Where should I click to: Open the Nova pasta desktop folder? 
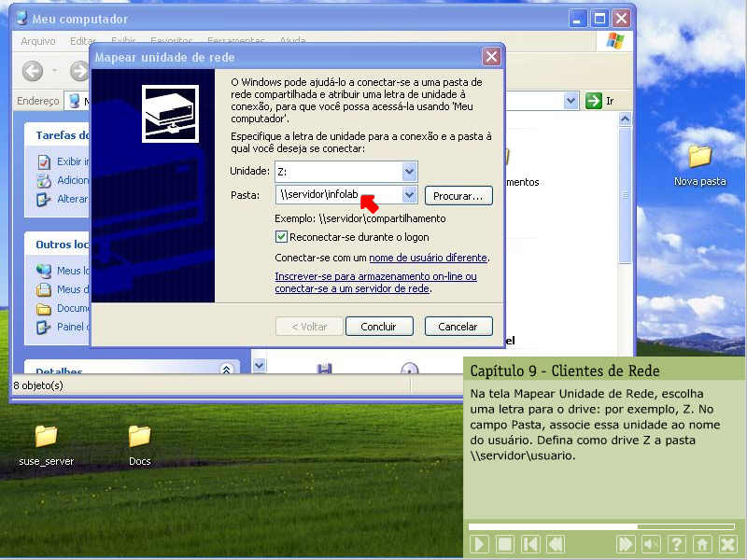699,157
